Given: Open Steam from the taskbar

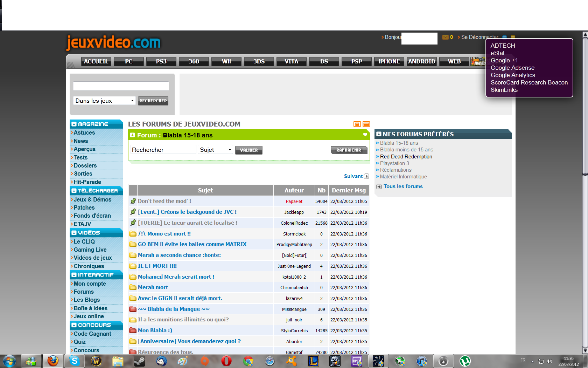Looking at the screenshot, I should point(140,361).
